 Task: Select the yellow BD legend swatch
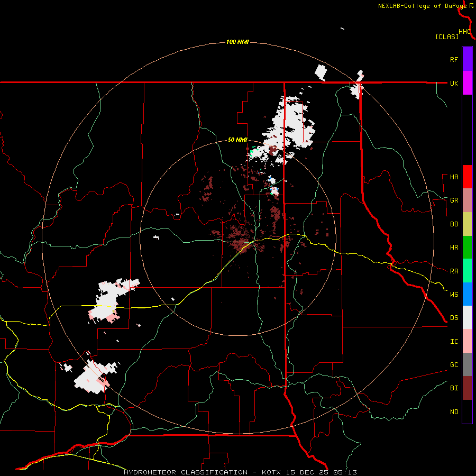[x=467, y=224]
